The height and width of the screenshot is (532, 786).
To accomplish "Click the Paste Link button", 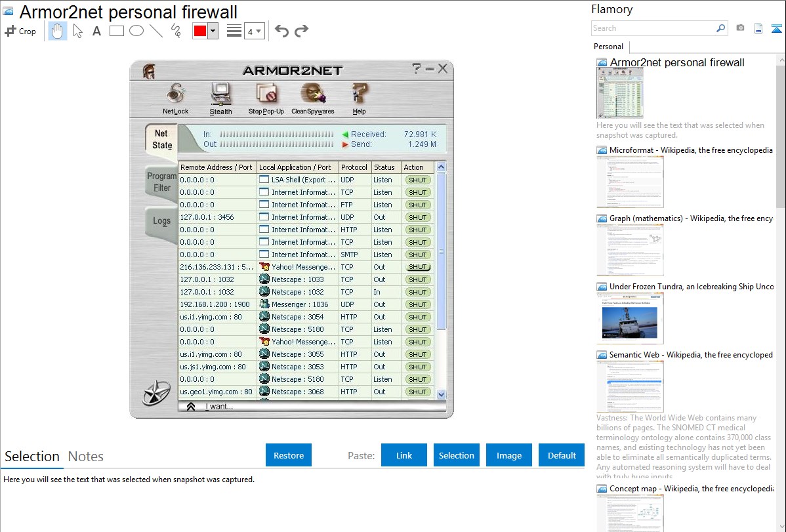I will [404, 455].
